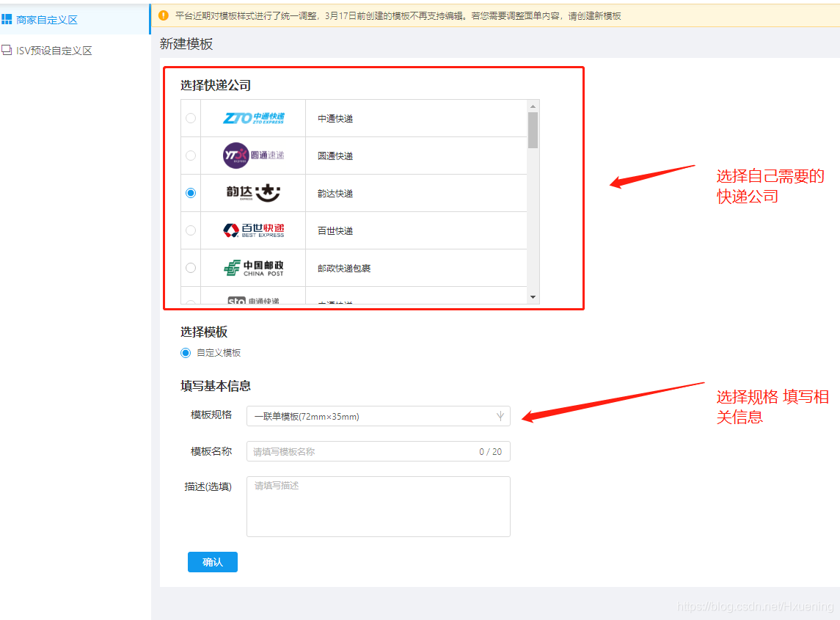The height and width of the screenshot is (620, 840).
Task: Click the YTO 圆通速递 logo
Action: tap(253, 156)
